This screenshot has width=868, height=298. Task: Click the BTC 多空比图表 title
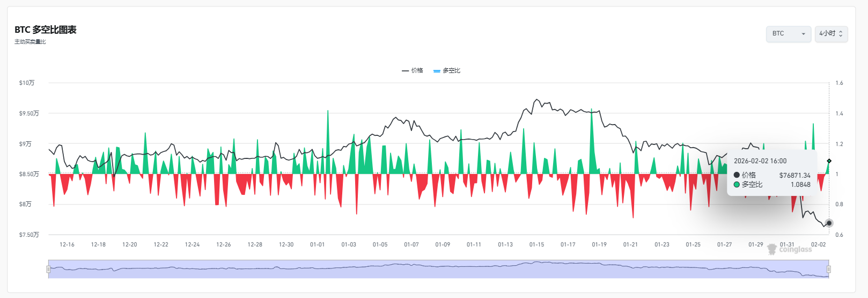tap(46, 30)
